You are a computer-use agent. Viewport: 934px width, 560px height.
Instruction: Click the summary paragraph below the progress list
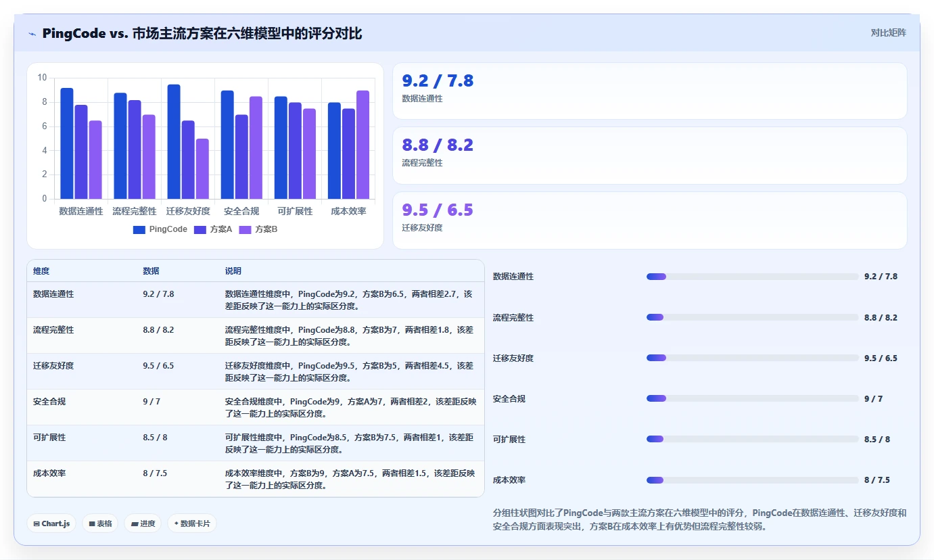[x=699, y=519]
